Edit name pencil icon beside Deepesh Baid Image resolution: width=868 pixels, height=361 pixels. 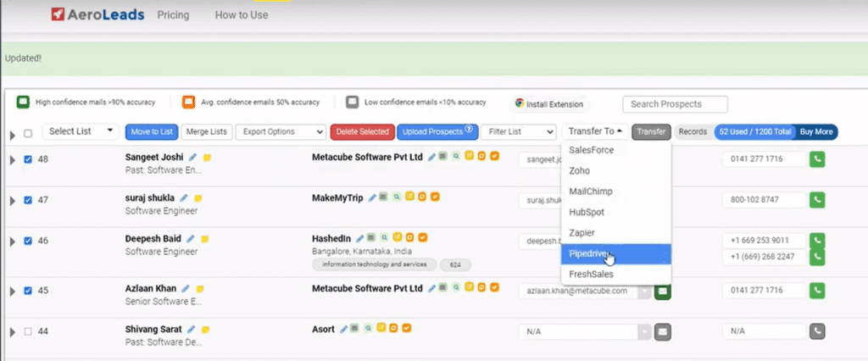[x=191, y=239]
